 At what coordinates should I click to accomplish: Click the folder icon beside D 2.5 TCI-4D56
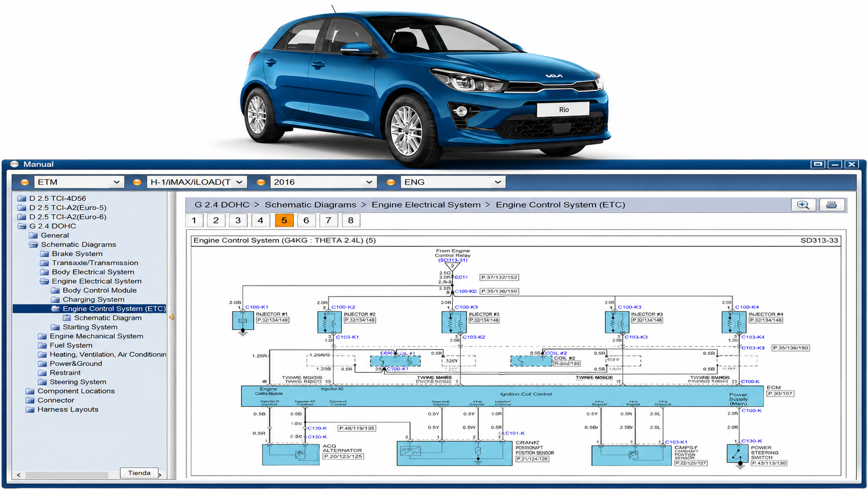(22, 199)
